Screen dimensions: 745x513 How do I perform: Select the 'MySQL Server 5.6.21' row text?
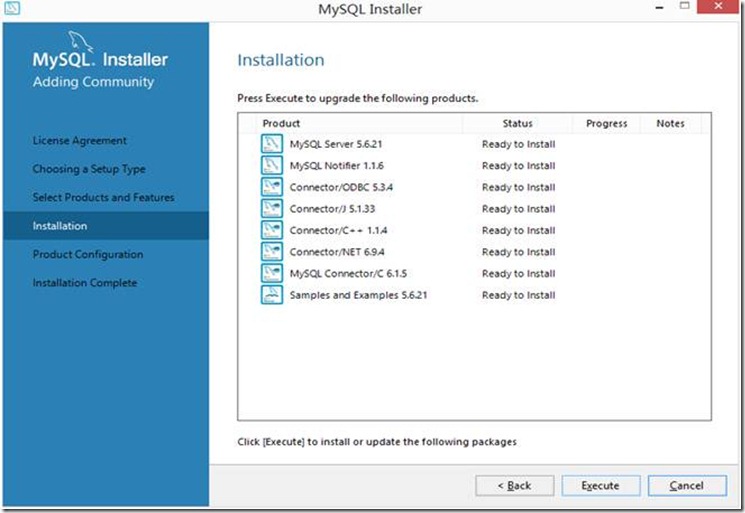336,144
